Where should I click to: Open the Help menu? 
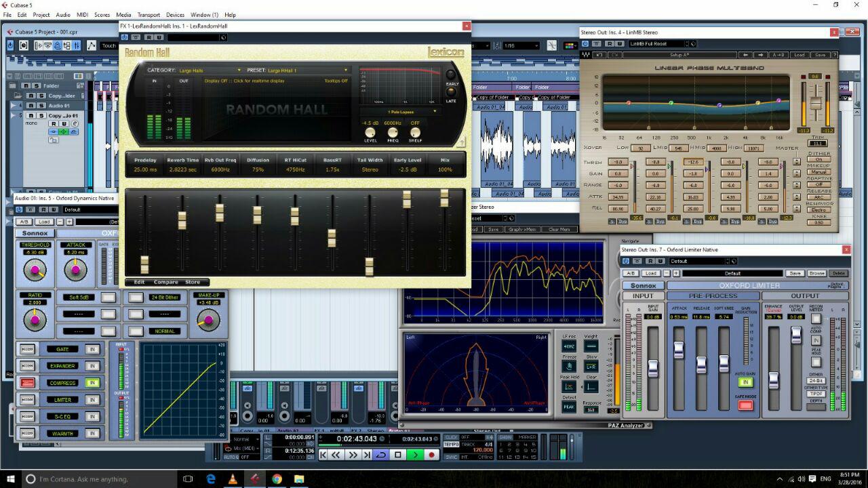click(230, 14)
